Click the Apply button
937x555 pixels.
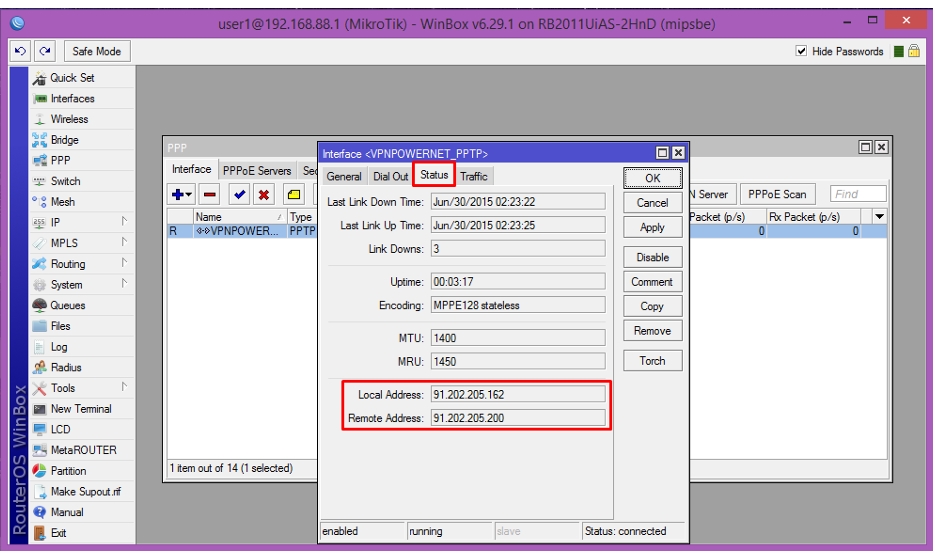click(653, 227)
